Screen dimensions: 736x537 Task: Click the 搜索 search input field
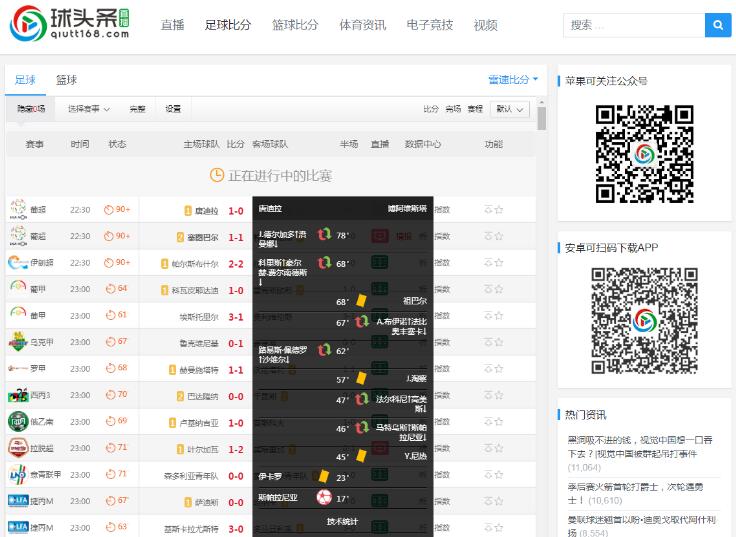pyautogui.click(x=633, y=25)
